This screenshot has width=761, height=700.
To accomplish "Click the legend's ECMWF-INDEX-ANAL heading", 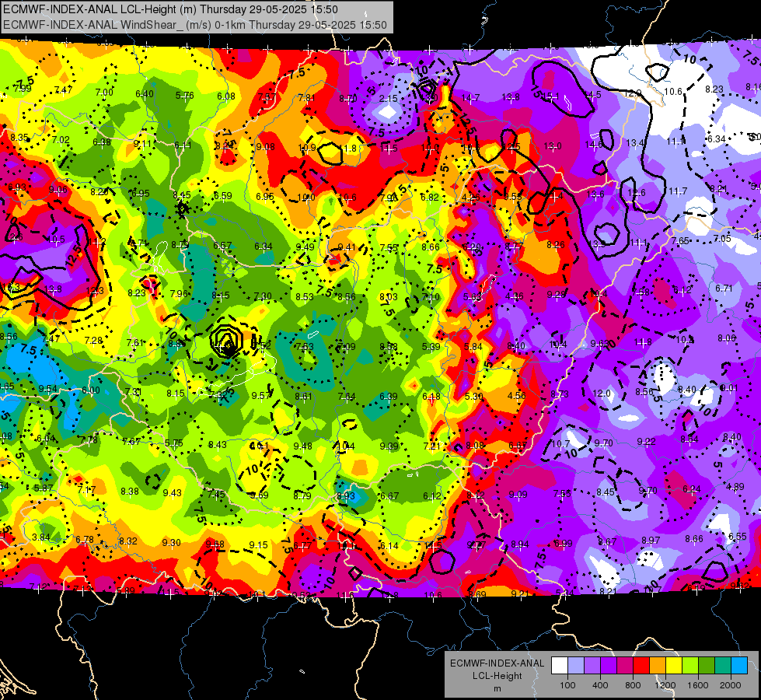I will [497, 663].
